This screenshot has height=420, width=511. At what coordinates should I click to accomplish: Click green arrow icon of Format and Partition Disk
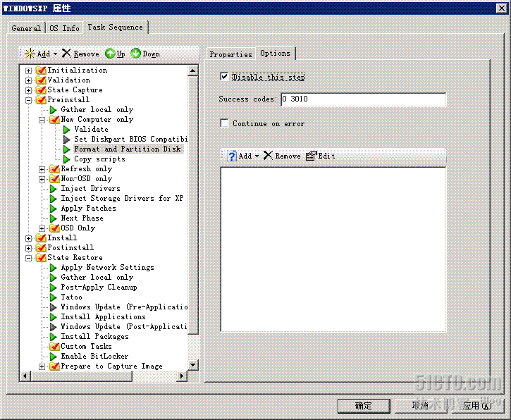click(x=66, y=149)
